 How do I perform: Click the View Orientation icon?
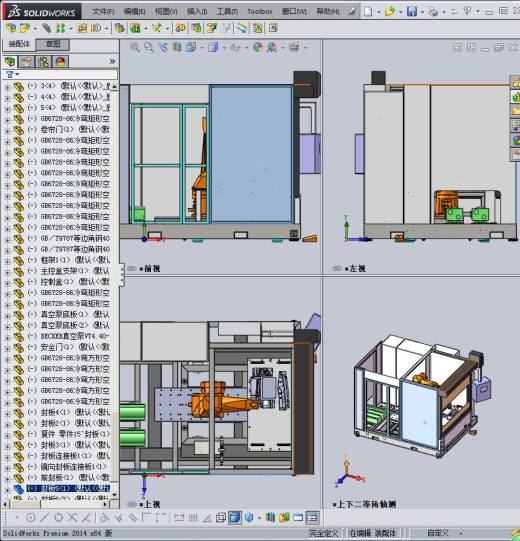pos(191,47)
